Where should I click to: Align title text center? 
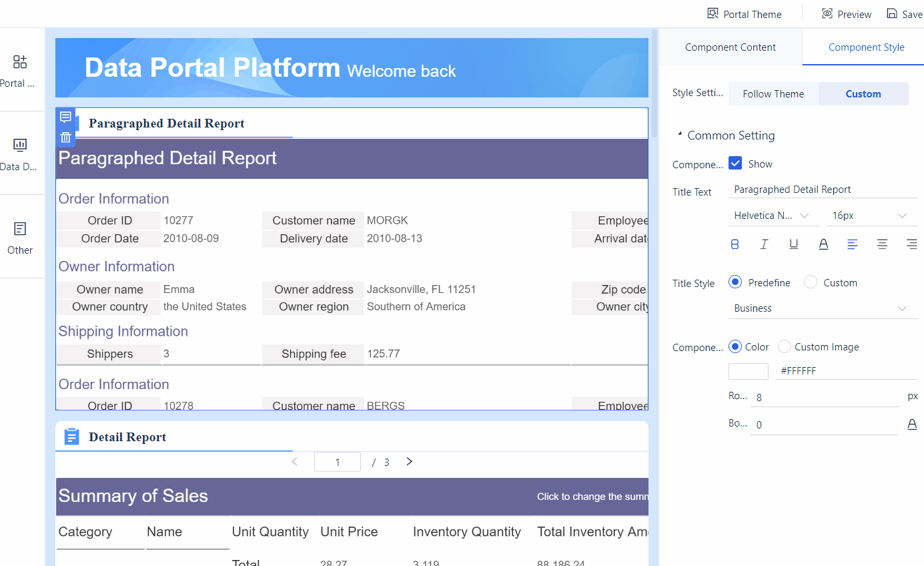(882, 244)
